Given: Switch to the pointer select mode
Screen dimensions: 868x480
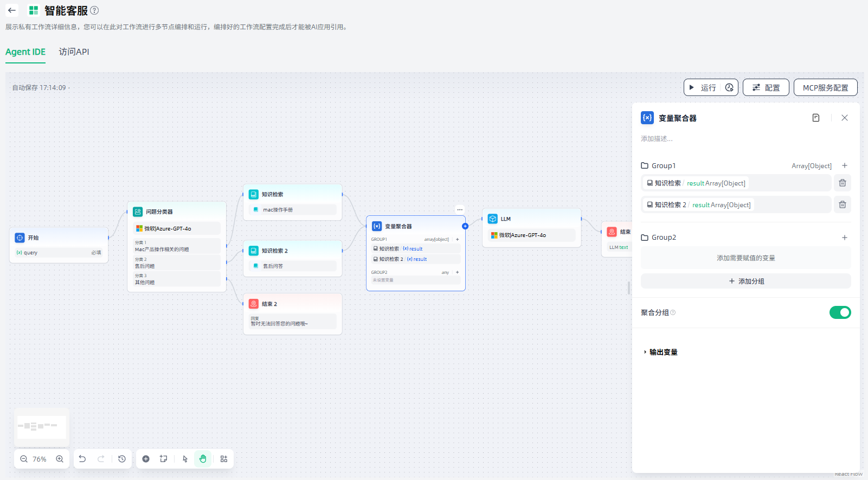Looking at the screenshot, I should 185,459.
